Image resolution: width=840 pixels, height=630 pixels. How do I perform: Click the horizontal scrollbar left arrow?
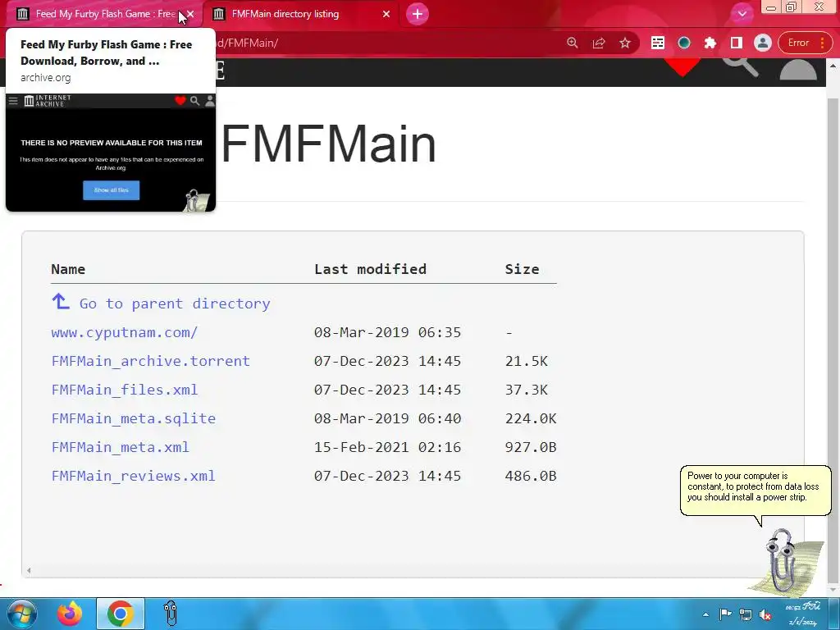(29, 571)
